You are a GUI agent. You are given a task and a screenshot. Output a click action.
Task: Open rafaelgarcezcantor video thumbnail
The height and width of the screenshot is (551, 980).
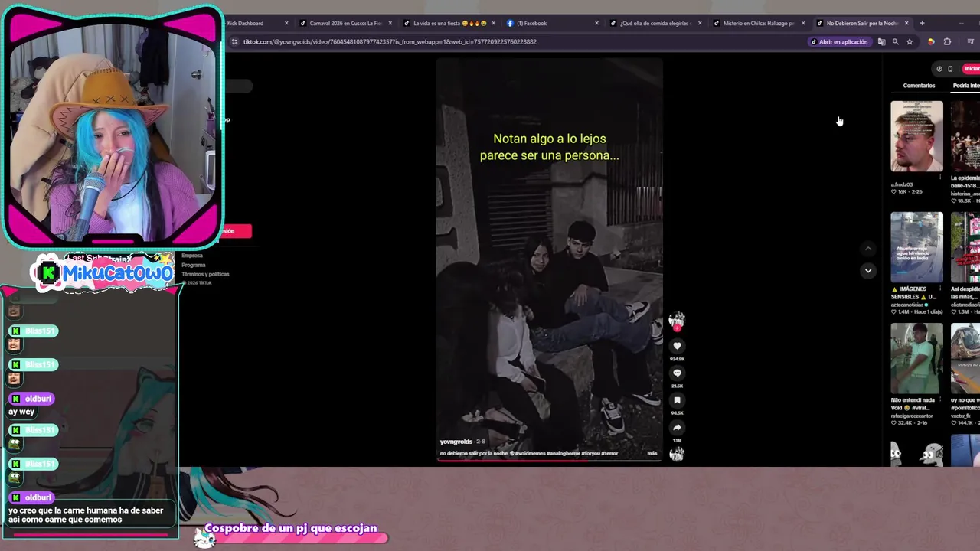916,358
